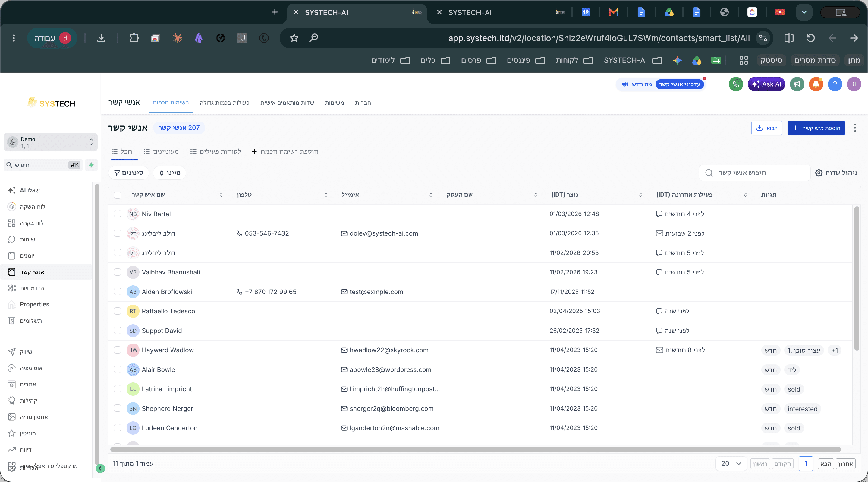Open the שדות מותאמים אישית tab
Screen dimensions: 868x482
287,103
